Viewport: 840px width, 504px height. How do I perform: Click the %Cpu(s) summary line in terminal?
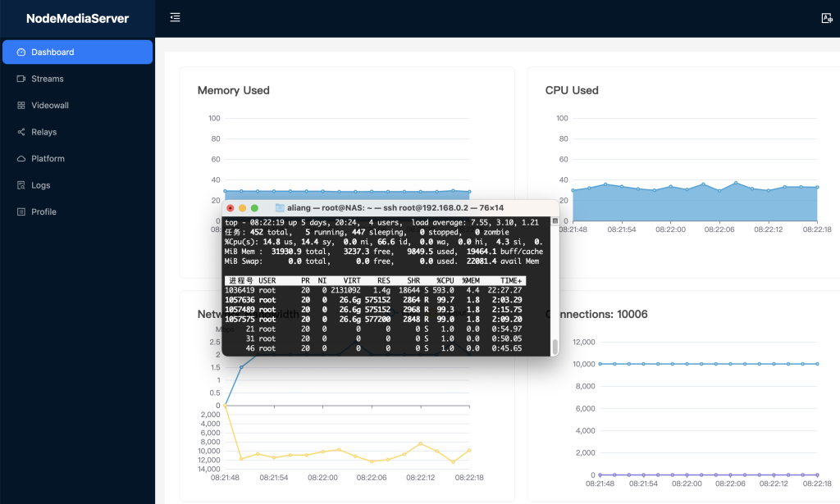tap(384, 242)
